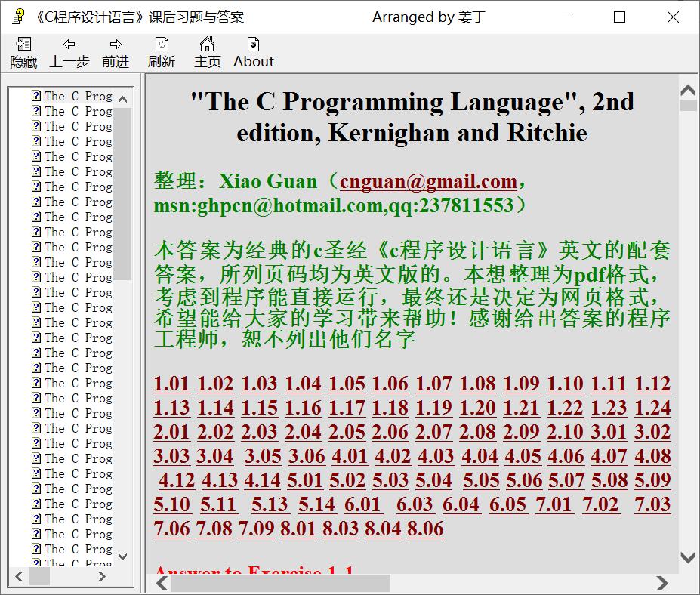Select the first 'The C Prog' tree topic
Screen dimensions: 700x595
coord(72,97)
